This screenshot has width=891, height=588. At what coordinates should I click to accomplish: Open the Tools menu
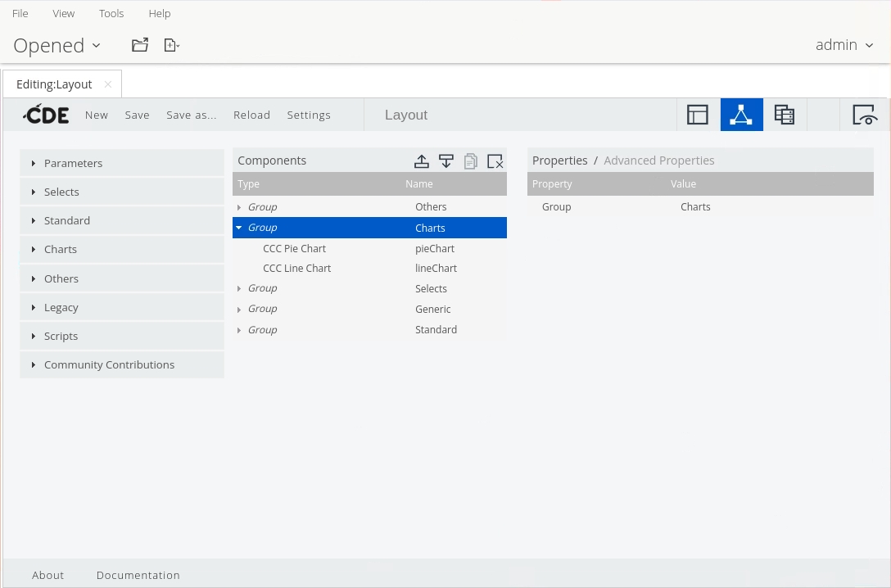pyautogui.click(x=111, y=13)
